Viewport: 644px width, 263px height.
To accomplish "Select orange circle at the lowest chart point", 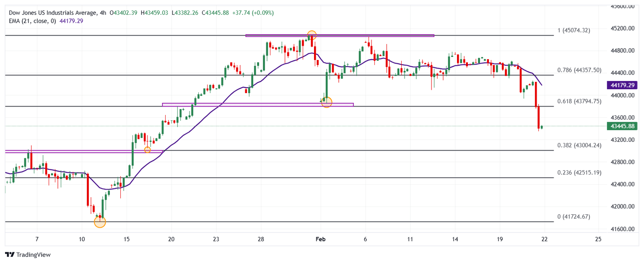I will click(100, 221).
